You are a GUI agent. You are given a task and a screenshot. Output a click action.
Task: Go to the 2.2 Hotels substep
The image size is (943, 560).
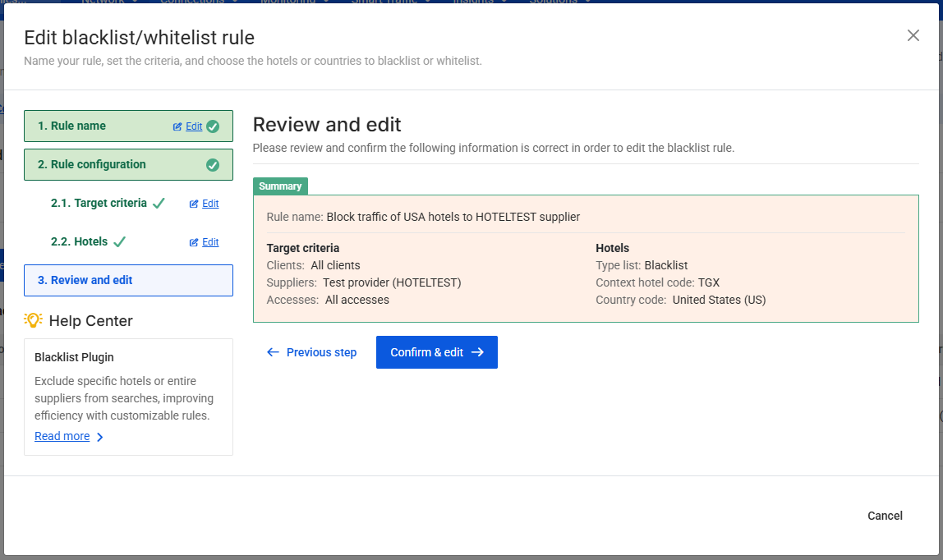[x=79, y=241]
